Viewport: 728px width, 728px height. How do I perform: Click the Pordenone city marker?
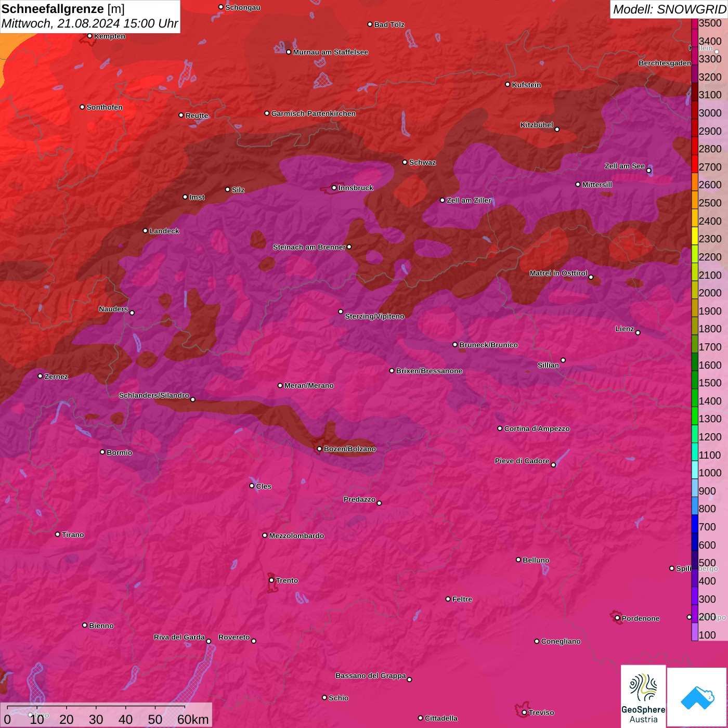(617, 618)
